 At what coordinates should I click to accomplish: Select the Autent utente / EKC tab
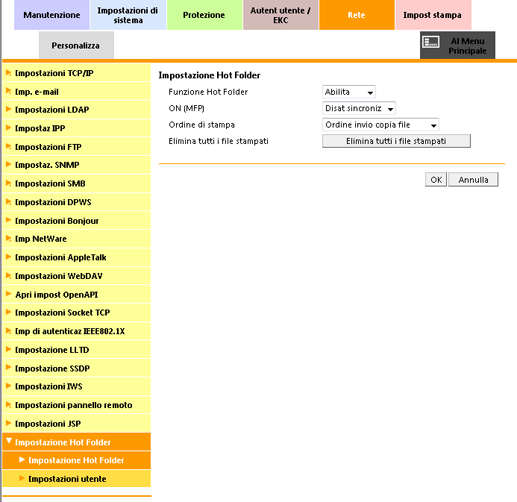pyautogui.click(x=280, y=15)
